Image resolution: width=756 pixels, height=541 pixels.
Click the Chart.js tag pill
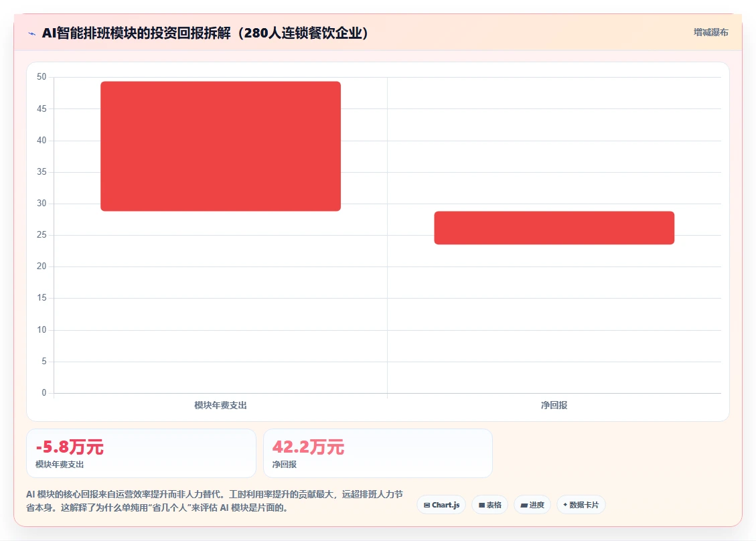tap(442, 505)
